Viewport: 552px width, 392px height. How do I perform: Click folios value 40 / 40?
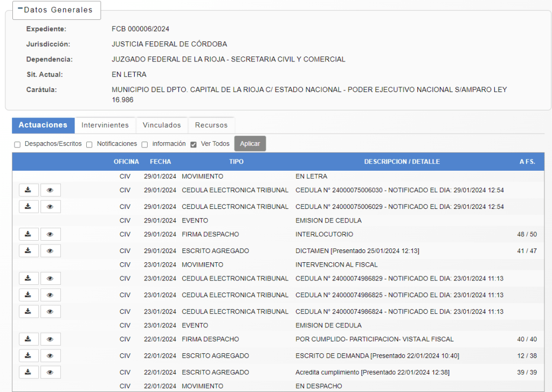click(x=527, y=339)
